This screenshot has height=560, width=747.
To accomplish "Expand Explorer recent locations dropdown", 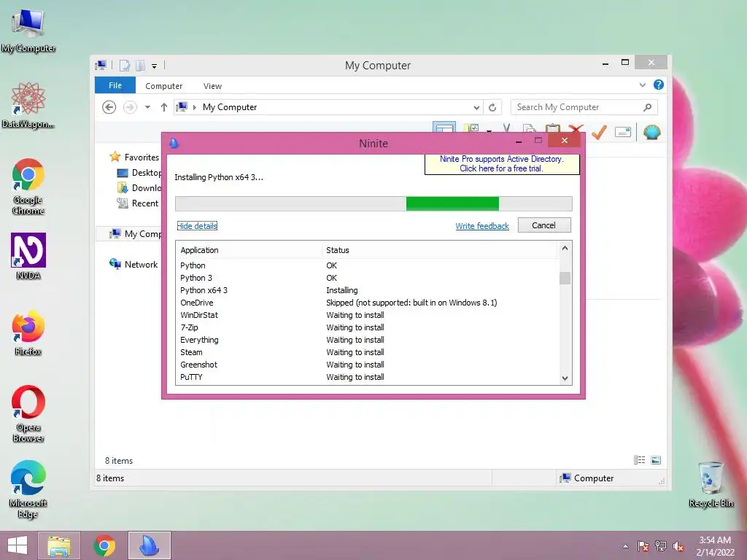I will tap(147, 107).
